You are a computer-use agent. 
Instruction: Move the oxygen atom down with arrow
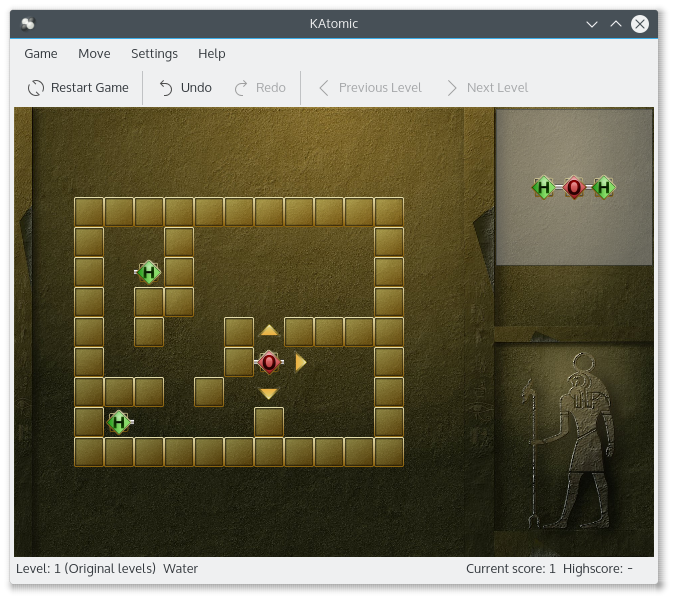click(269, 394)
